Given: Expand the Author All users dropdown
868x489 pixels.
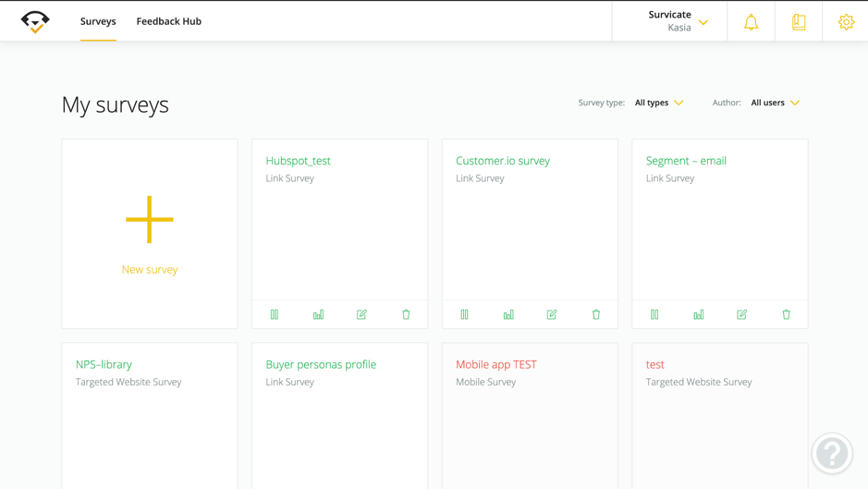Looking at the screenshot, I should click(x=775, y=103).
